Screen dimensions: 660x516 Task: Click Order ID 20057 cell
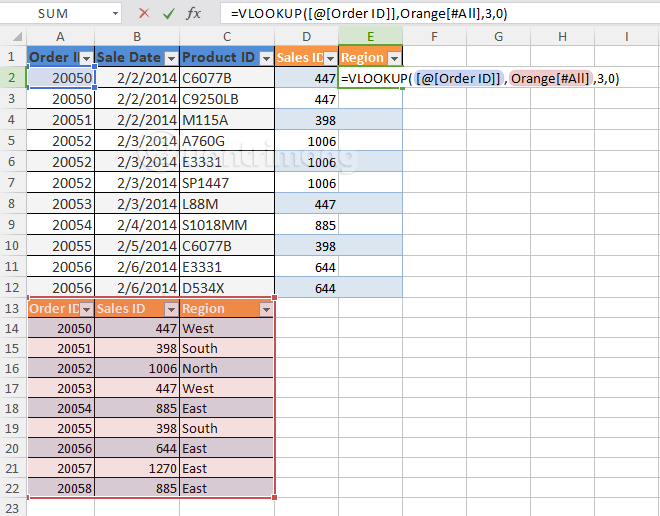[x=61, y=468]
